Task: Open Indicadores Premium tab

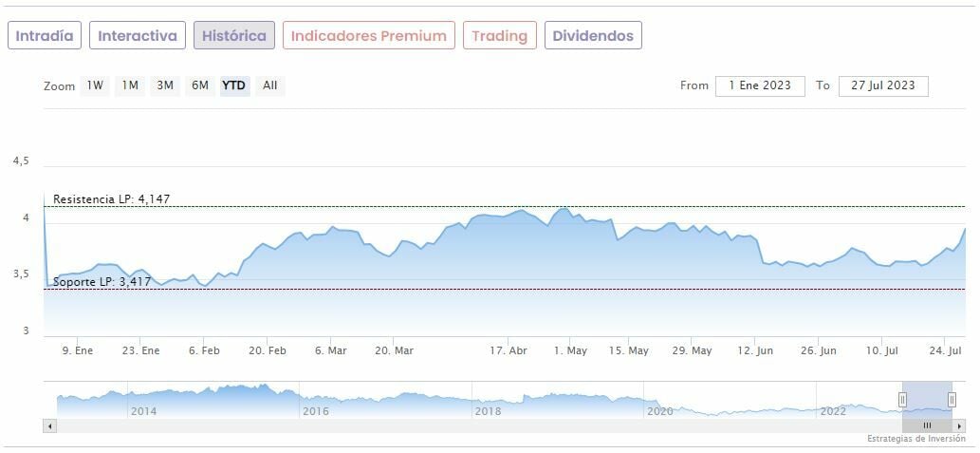Action: pos(368,36)
